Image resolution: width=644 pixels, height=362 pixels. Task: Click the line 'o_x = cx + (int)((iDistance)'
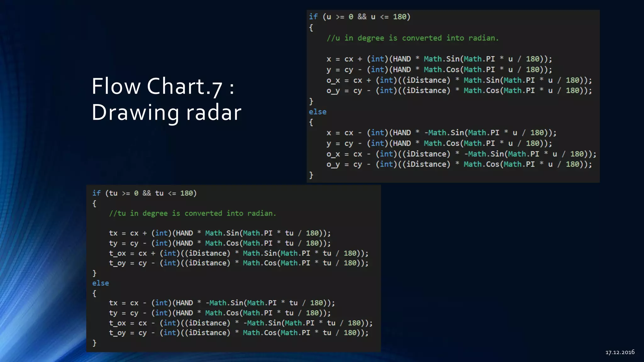[459, 80]
